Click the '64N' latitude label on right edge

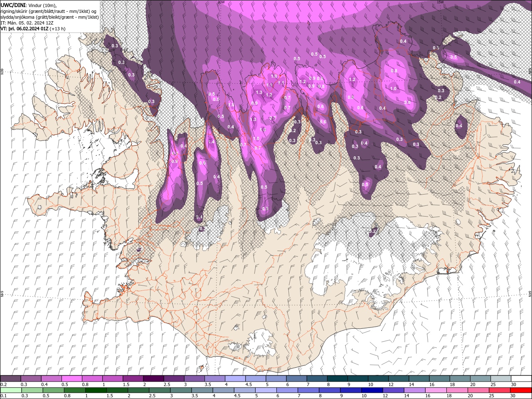point(530,293)
